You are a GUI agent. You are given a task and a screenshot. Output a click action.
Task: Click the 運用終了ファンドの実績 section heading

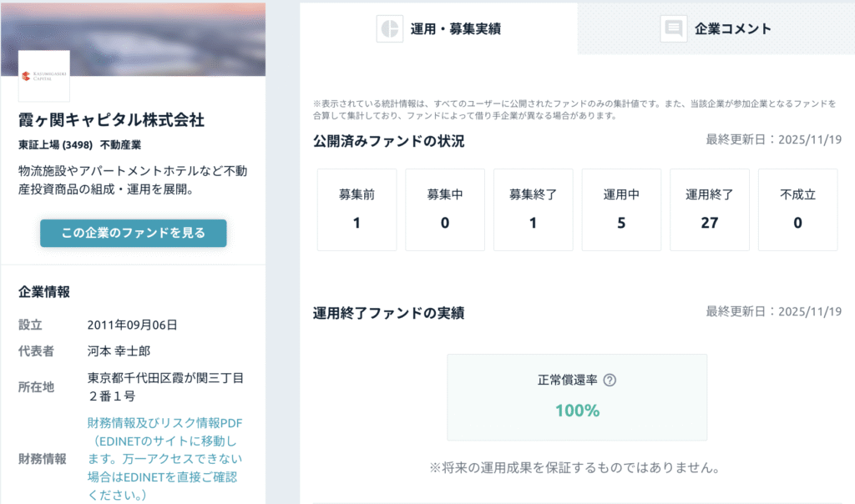click(388, 313)
